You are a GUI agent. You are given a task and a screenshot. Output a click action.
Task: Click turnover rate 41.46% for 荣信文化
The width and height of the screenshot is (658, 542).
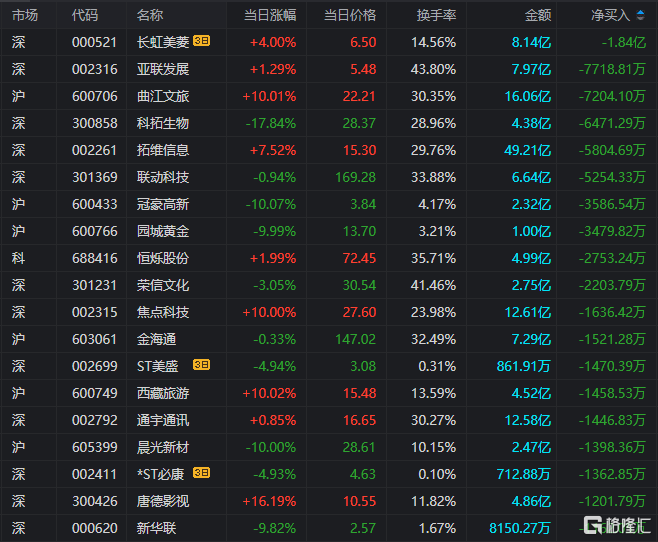tap(433, 285)
